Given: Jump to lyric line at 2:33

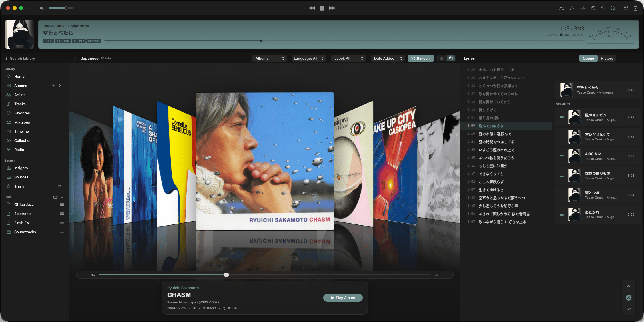Looking at the screenshot, I should coord(506,198).
